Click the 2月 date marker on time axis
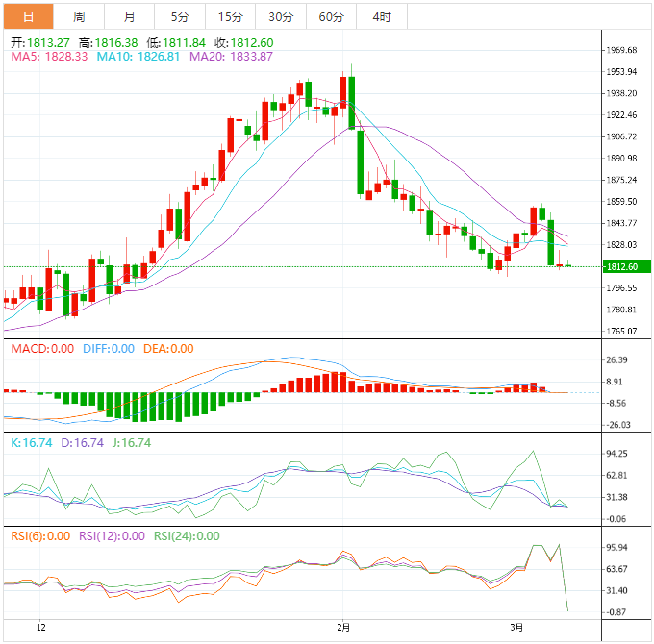This screenshot has width=654, height=644. click(x=343, y=627)
